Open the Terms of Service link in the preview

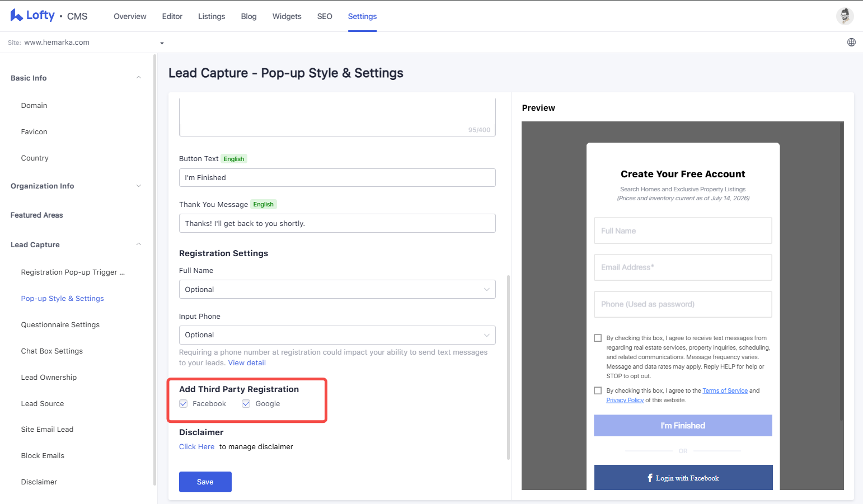click(725, 390)
